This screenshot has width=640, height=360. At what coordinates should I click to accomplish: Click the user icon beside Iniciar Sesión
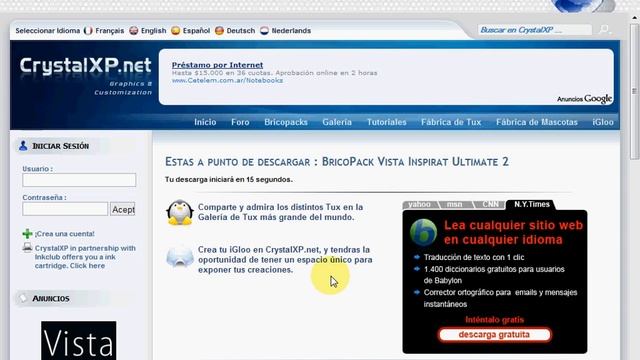click(23, 145)
